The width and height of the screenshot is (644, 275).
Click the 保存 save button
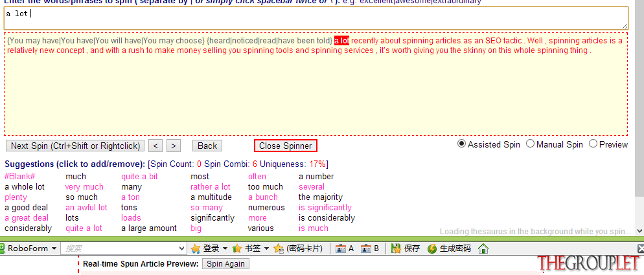(x=406, y=248)
